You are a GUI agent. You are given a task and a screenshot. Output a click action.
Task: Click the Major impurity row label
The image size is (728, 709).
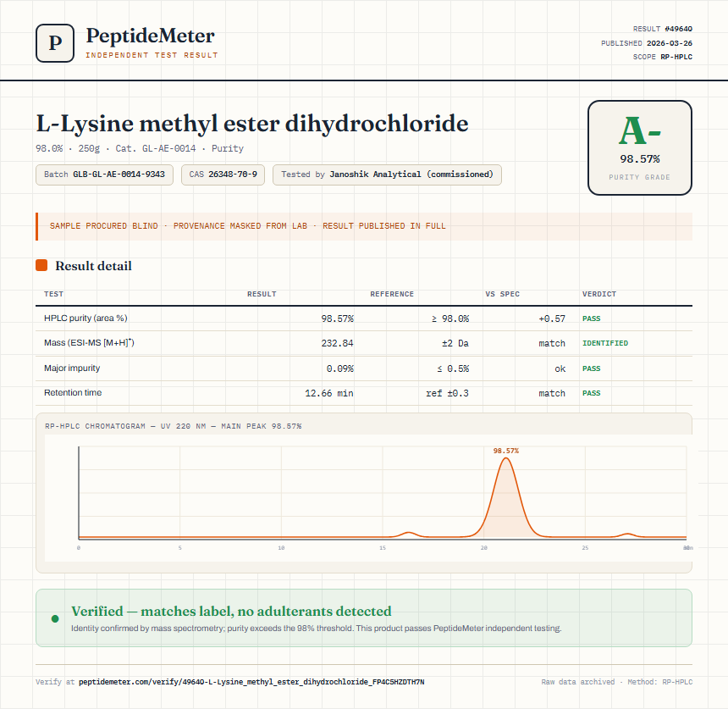point(72,368)
